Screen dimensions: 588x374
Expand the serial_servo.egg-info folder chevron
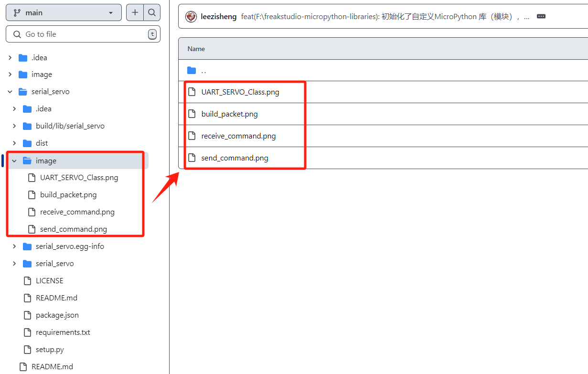pos(14,246)
